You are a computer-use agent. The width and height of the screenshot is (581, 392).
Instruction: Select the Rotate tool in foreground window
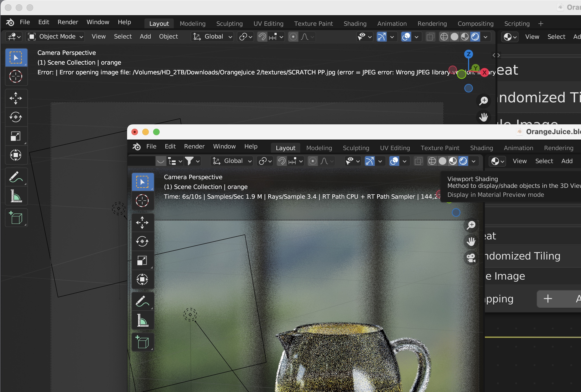click(142, 241)
